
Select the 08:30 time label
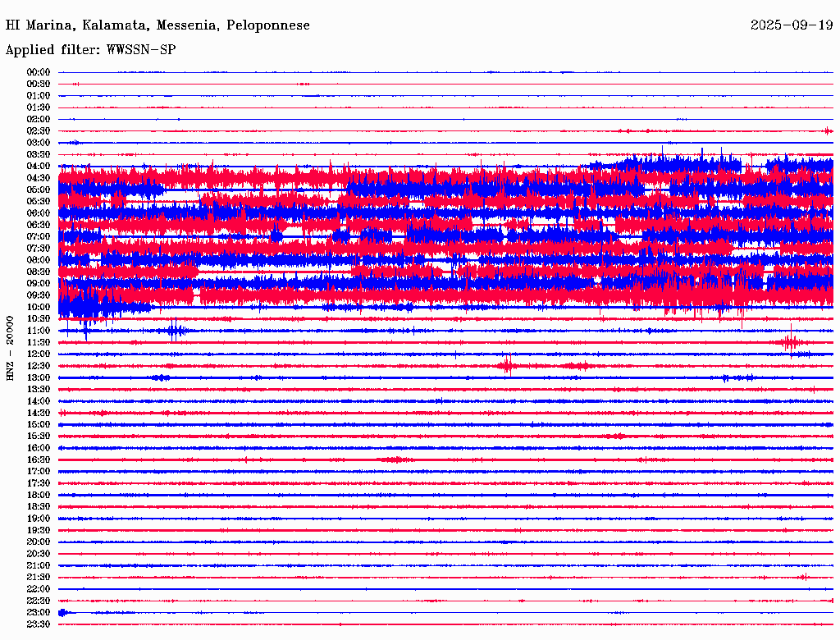39,272
